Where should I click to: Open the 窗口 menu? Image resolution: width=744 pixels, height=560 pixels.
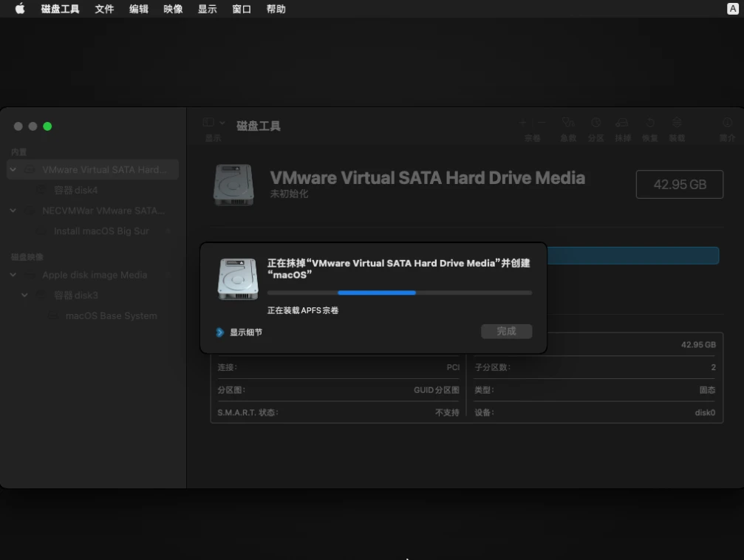click(242, 9)
